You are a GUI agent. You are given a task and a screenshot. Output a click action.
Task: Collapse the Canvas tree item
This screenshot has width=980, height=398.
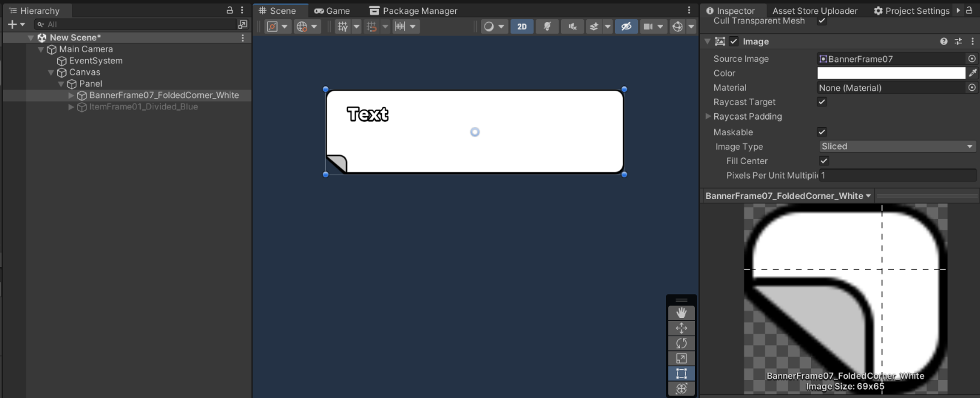[51, 72]
